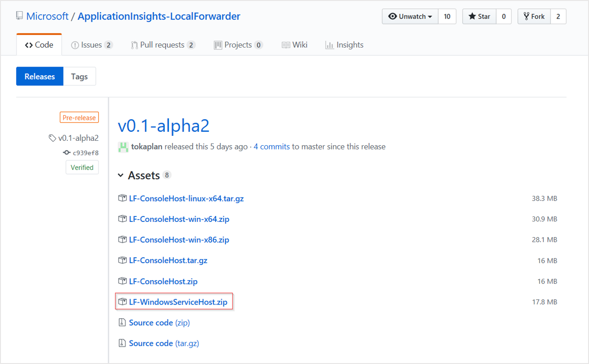
Task: Open the tokaplan user profile link
Action: coord(147,147)
